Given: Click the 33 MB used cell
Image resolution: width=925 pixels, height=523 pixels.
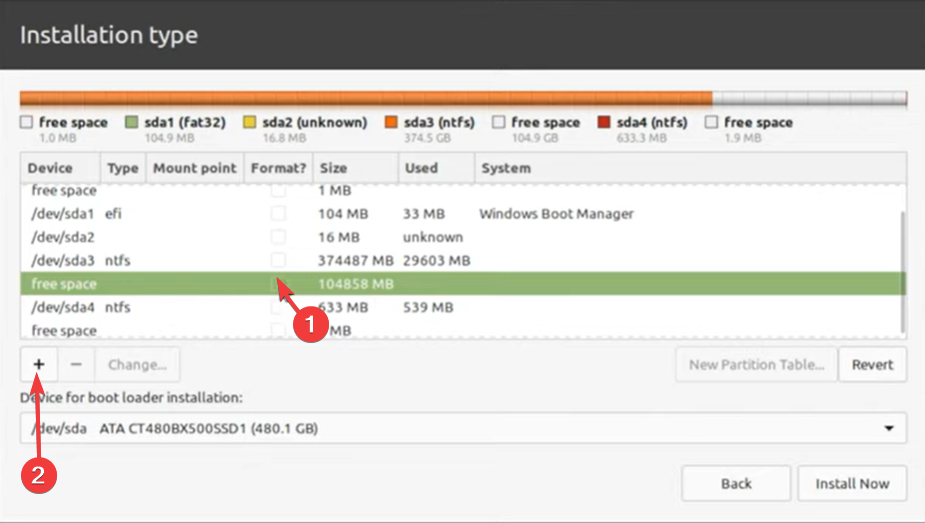Looking at the screenshot, I should (424, 213).
